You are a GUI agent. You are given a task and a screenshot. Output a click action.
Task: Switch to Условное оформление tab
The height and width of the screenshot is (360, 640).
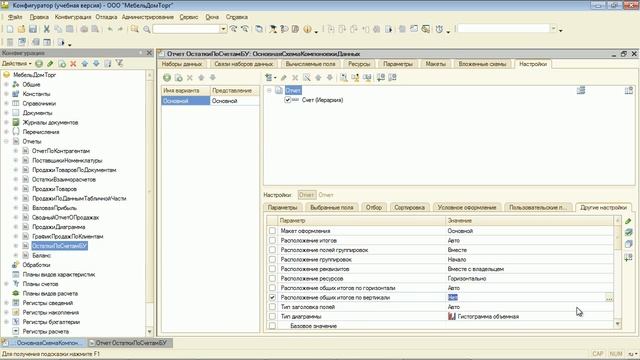[x=467, y=207]
